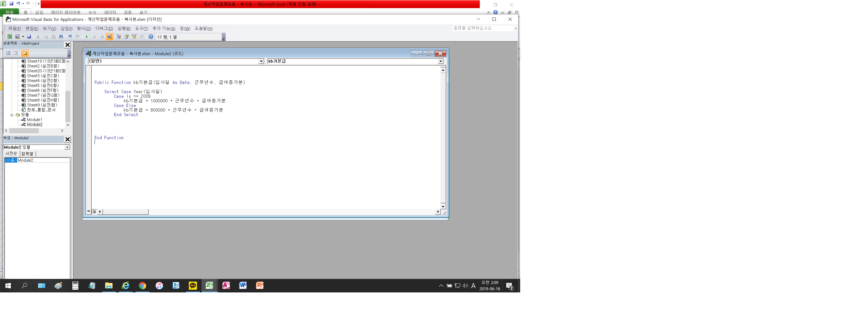This screenshot has width=868, height=326.
Task: Toggle the Design Mode button
Action: pyautogui.click(x=110, y=37)
